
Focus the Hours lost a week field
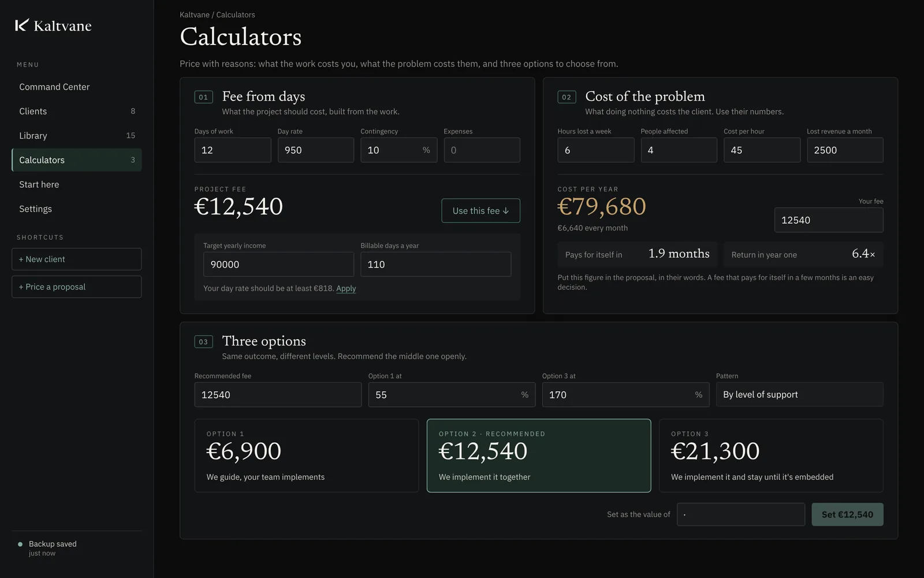pyautogui.click(x=595, y=150)
